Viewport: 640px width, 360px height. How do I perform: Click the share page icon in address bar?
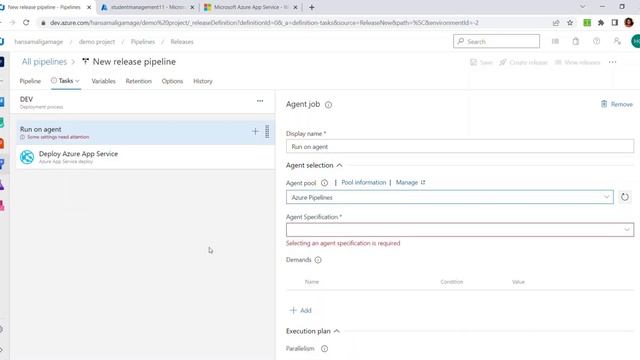click(x=556, y=23)
